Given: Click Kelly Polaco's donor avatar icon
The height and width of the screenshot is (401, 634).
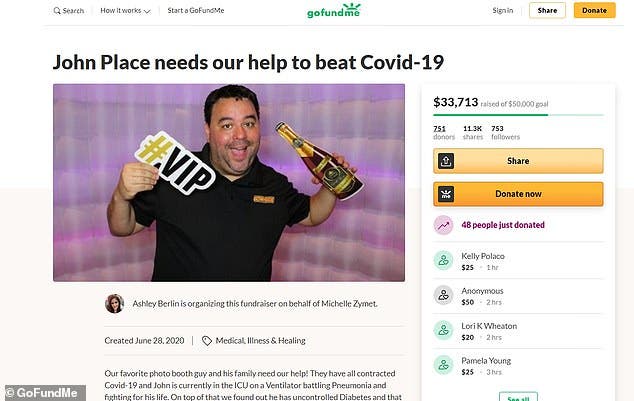Looking at the screenshot, I should coord(444,261).
